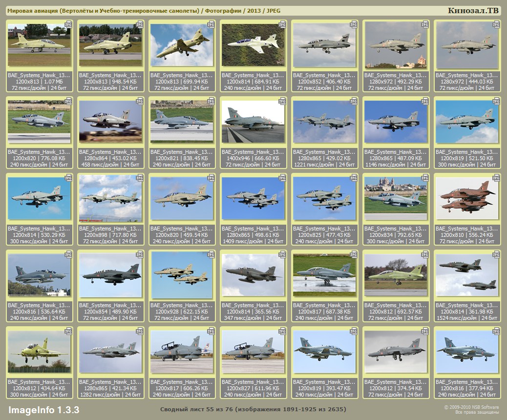Viewport: 507px width, 420px height.
Task: Open the white Hawk thumbnail sized 684.91 КБ
Action: [253, 45]
